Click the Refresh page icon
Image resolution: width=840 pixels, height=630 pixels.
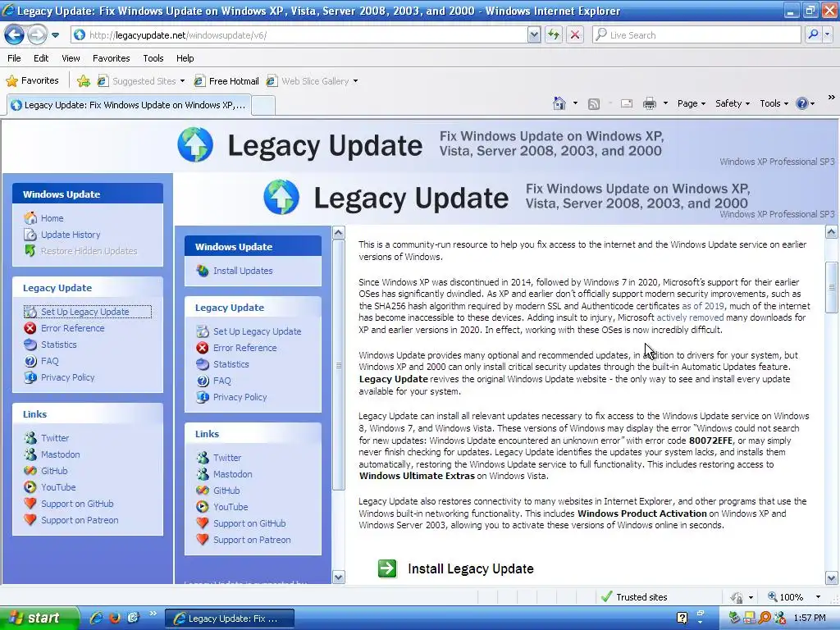[554, 35]
